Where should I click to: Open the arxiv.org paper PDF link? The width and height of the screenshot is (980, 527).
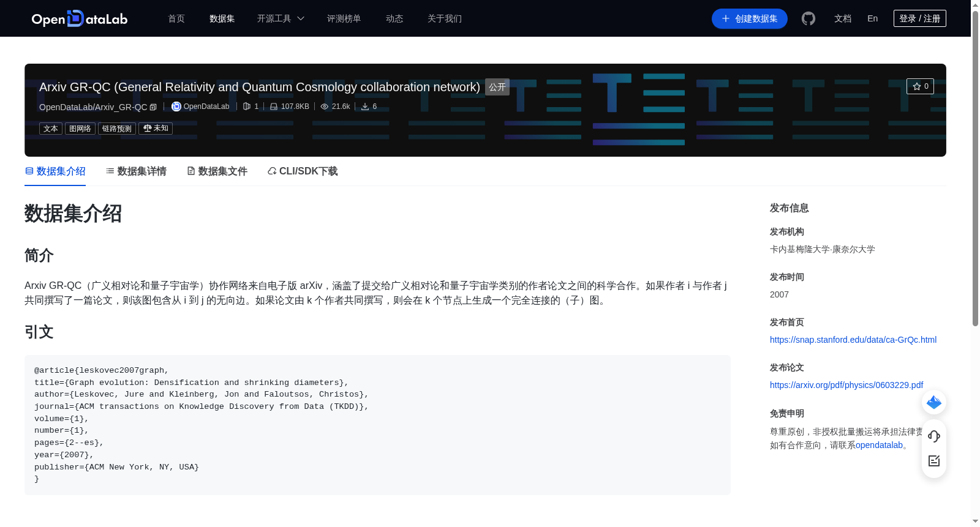(846, 385)
